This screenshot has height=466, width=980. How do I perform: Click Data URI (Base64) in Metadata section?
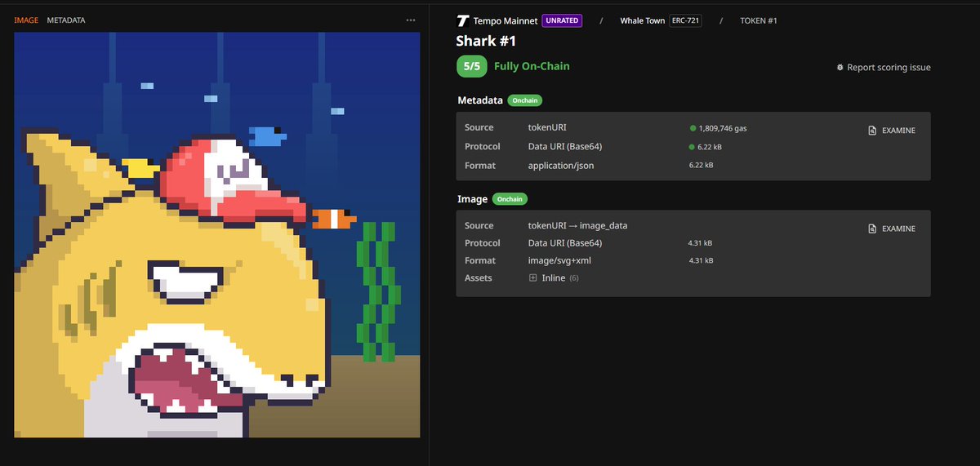click(x=565, y=147)
